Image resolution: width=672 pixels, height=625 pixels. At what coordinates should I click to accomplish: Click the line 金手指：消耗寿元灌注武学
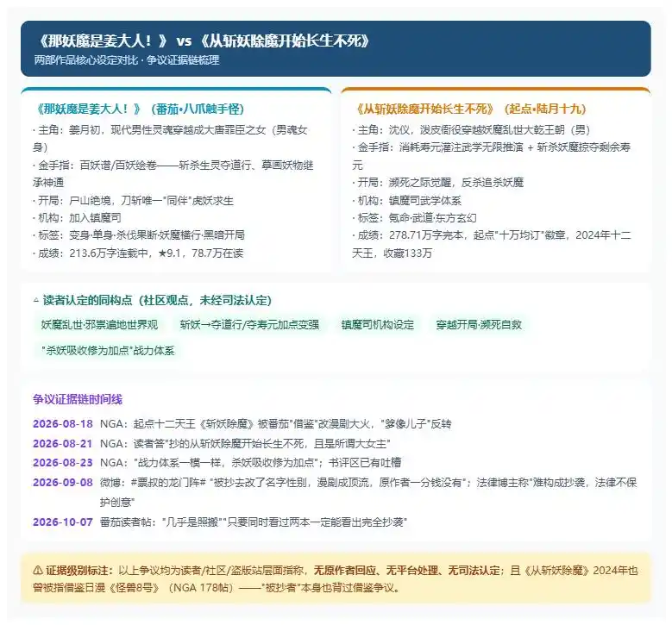492,156
